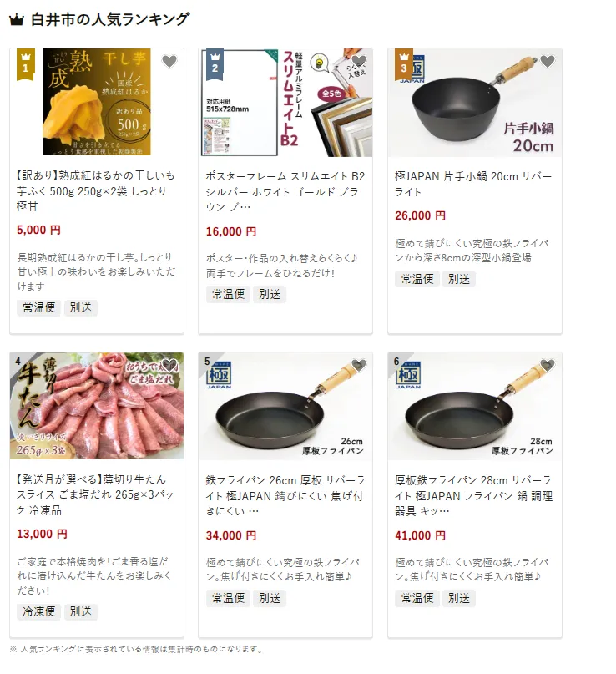This screenshot has height=674, width=616.
Task: Open the スリムエイト B2 poster frame image
Action: 285,102
